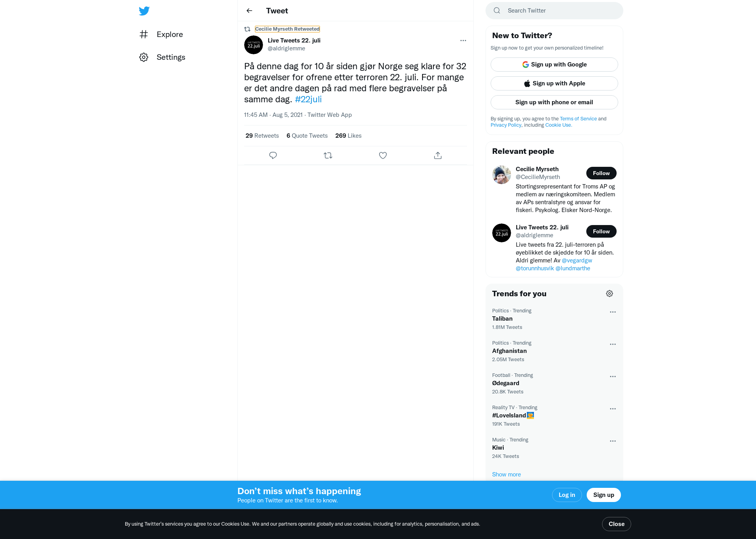Open Live Tweets 22. juli profile avatar
The height and width of the screenshot is (539, 756).
pos(254,45)
